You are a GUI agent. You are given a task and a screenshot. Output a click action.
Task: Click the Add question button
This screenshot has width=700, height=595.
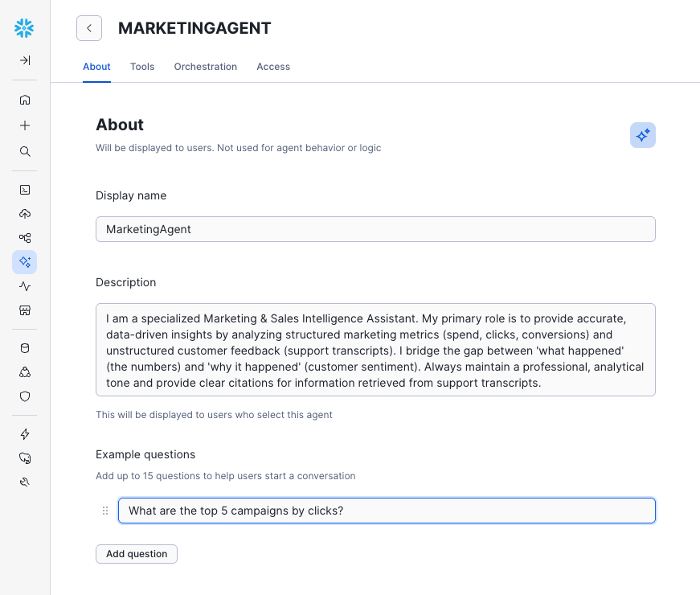[137, 554]
